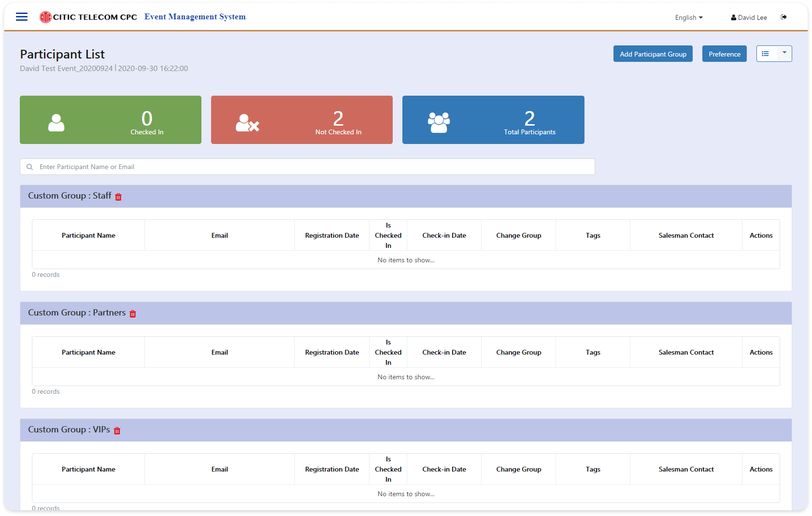The width and height of the screenshot is (812, 516).
Task: Delete the Staff custom group via trash icon
Action: (x=119, y=197)
